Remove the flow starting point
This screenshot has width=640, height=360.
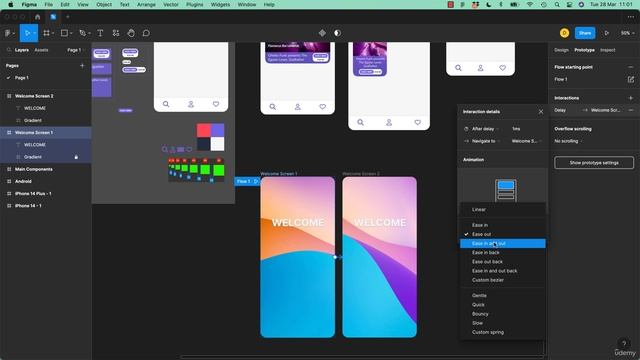pos(631,67)
